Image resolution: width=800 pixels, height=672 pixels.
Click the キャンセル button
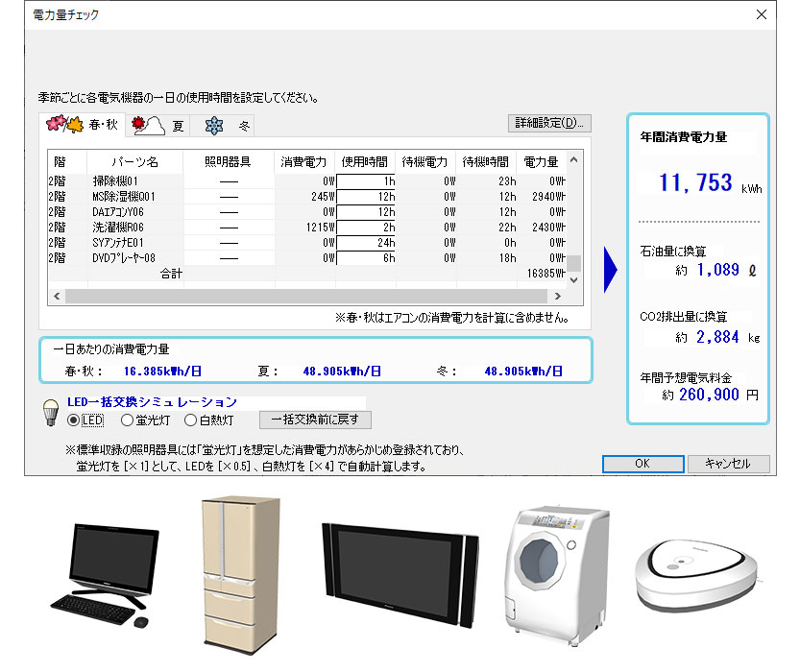[728, 464]
